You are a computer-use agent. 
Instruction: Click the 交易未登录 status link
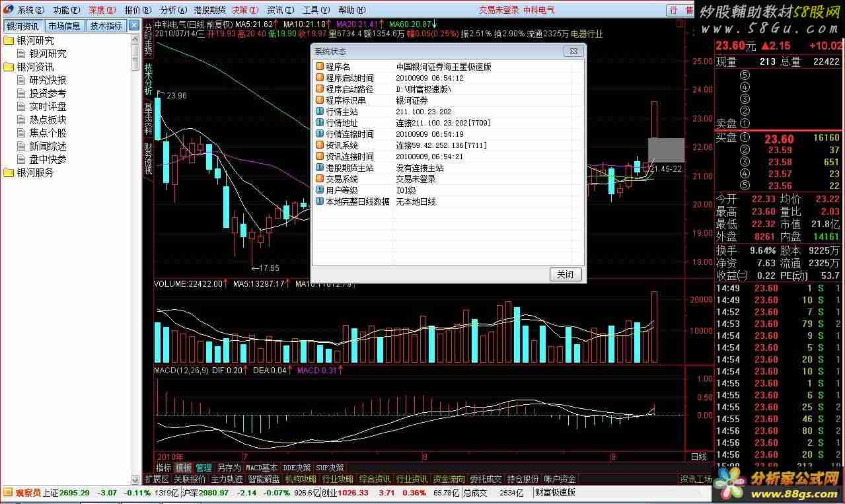(499, 10)
